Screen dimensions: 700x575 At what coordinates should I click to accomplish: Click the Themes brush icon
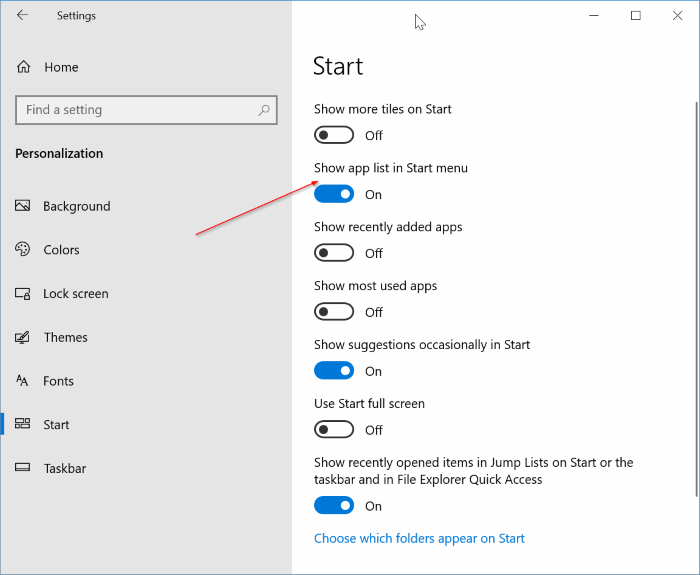click(x=22, y=337)
